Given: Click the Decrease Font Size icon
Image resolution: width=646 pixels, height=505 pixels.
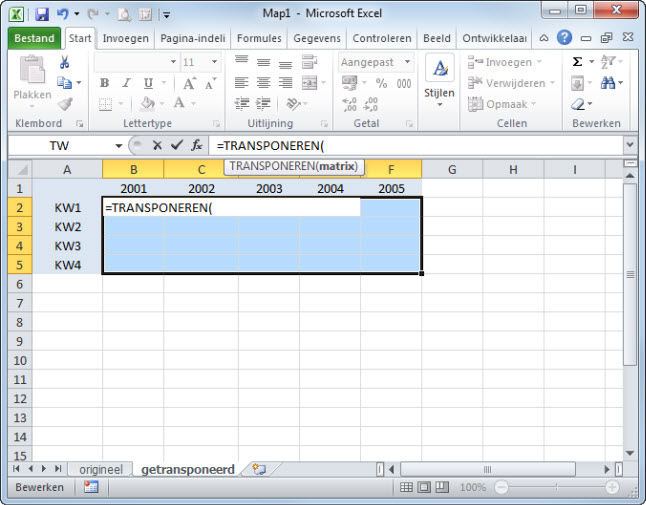Looking at the screenshot, I should 210,84.
